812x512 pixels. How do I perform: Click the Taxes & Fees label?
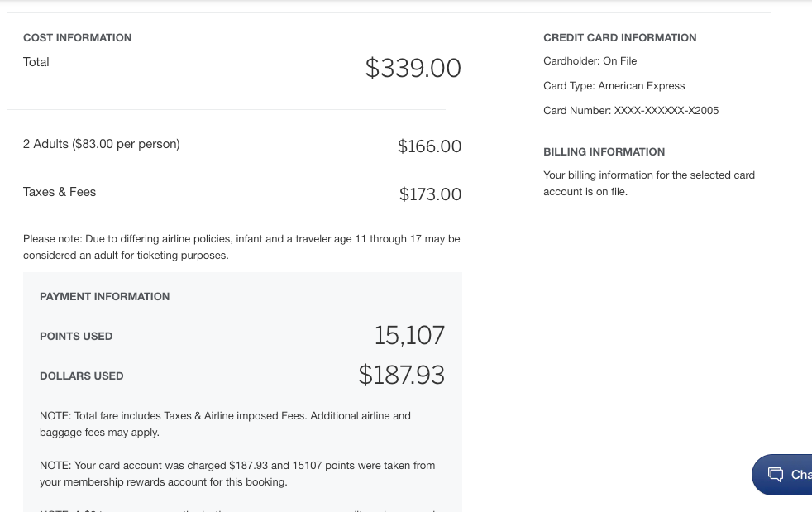pyautogui.click(x=60, y=192)
